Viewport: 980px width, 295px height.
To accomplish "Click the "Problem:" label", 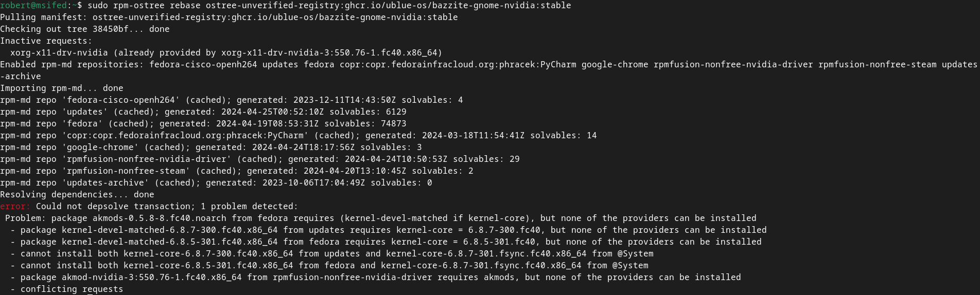I will click(26, 218).
